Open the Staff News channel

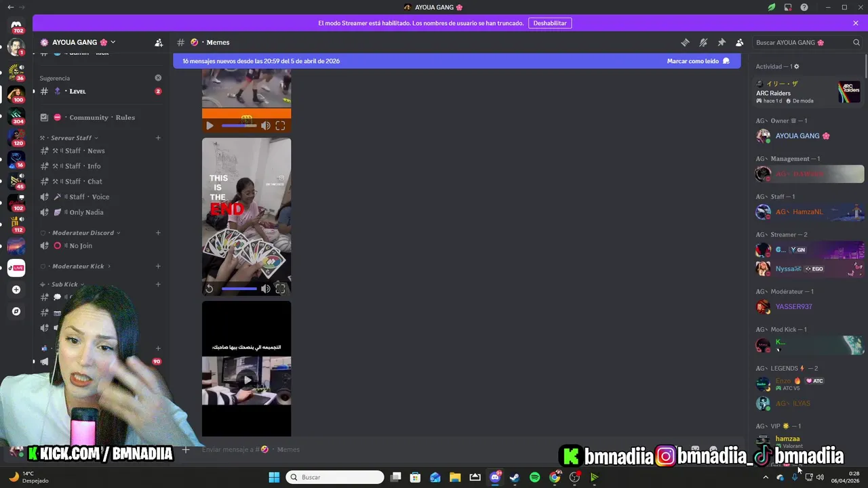click(97, 150)
